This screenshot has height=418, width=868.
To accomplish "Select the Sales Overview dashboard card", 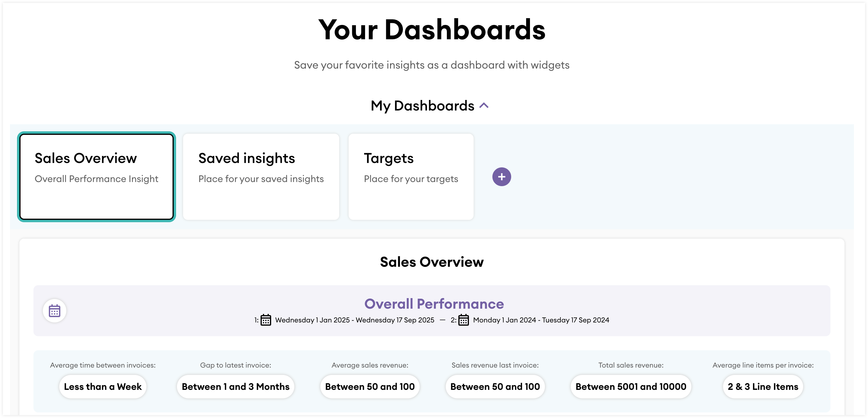I will 96,177.
